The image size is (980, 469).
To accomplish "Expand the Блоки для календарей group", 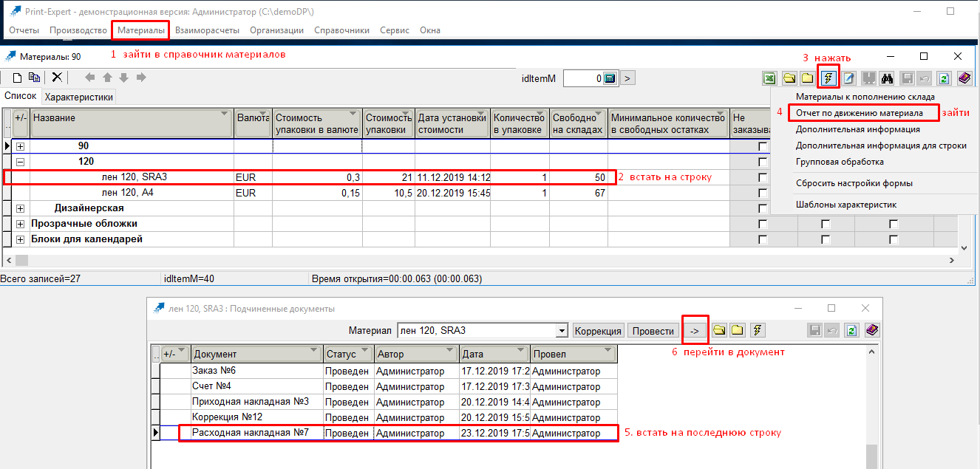I will point(20,239).
